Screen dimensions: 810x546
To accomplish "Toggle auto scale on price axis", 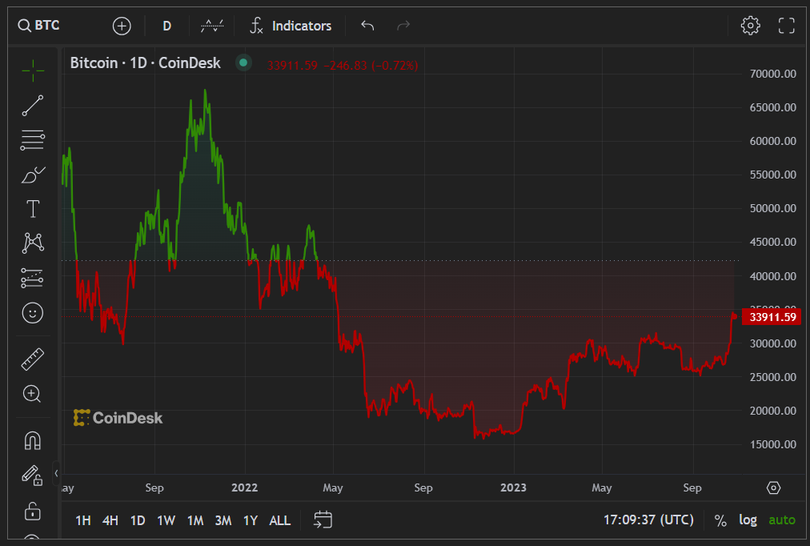I will [782, 520].
